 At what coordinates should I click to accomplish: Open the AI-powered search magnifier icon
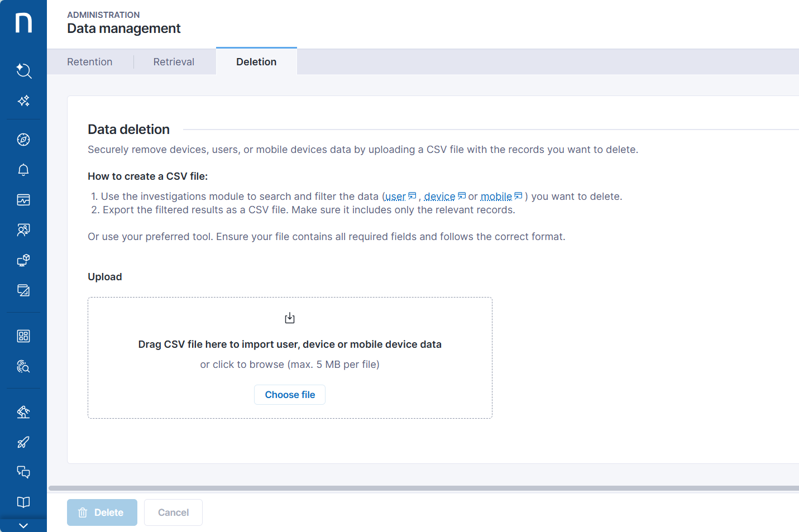click(x=23, y=70)
